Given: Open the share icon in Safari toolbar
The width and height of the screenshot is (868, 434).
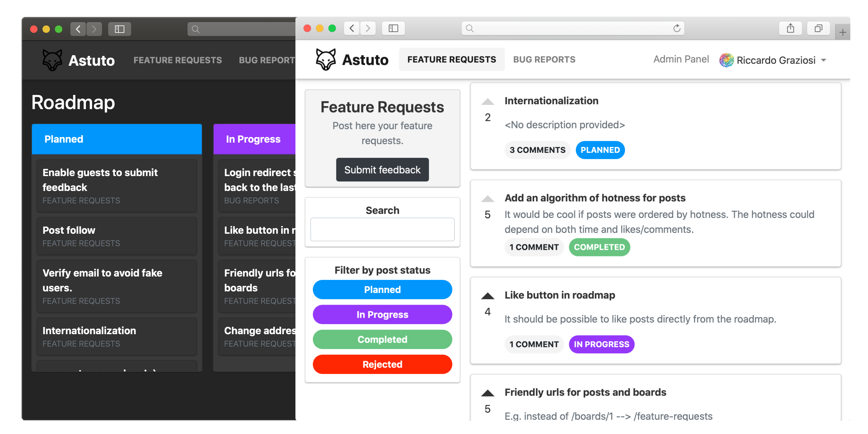Looking at the screenshot, I should (x=790, y=28).
